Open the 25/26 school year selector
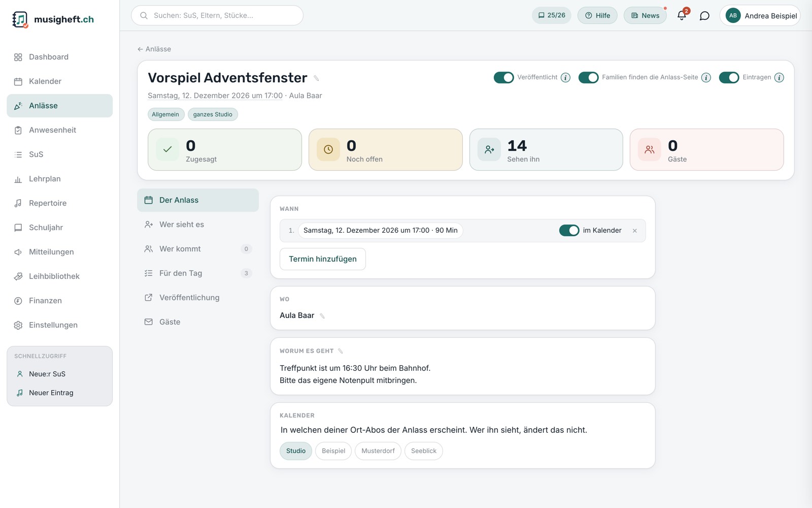 point(552,15)
